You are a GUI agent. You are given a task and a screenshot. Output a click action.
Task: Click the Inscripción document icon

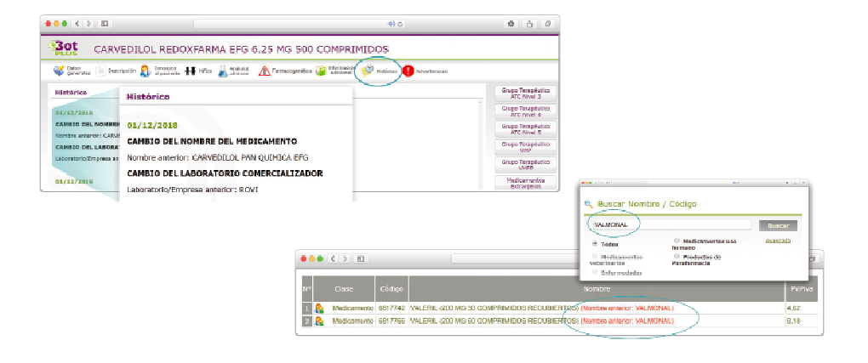point(99,71)
